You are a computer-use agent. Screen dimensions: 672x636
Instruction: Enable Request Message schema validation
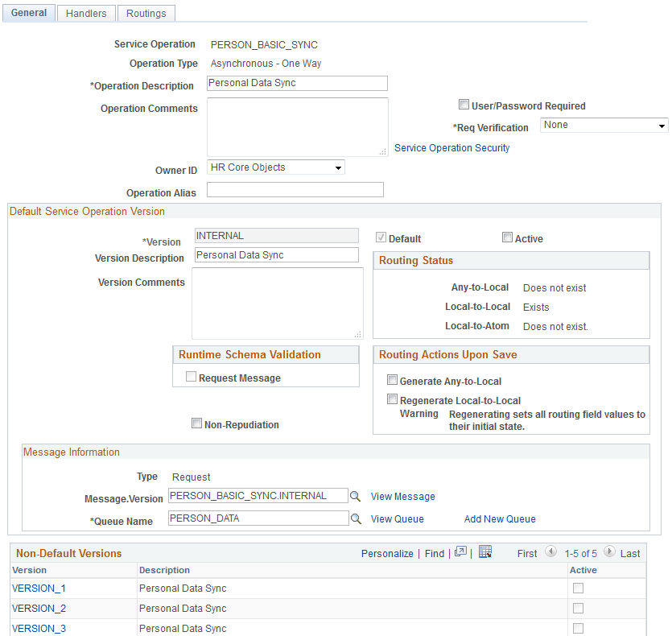[191, 378]
